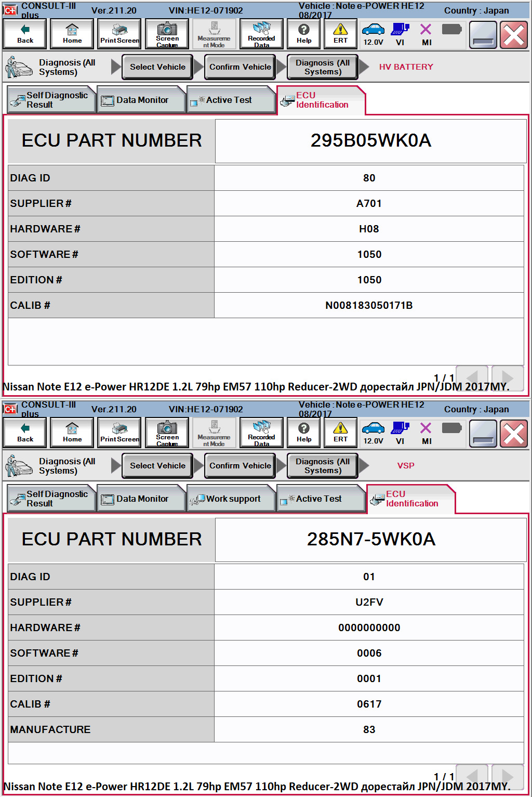This screenshot has width=532, height=797.
Task: Click software value 0006
Action: [x=369, y=653]
